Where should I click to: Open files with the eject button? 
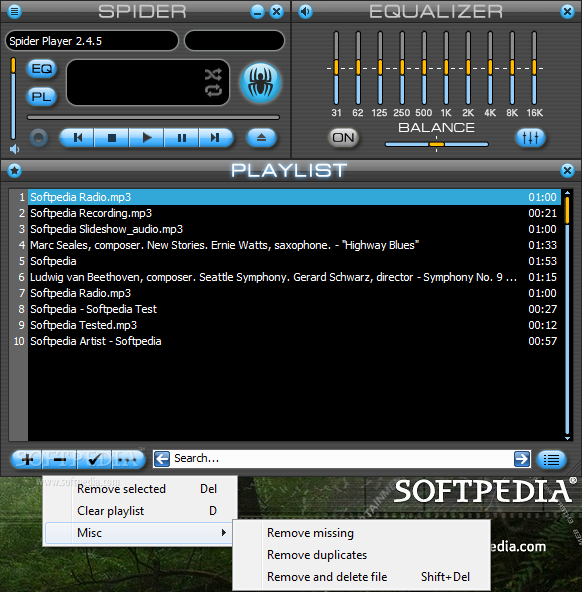tap(261, 138)
